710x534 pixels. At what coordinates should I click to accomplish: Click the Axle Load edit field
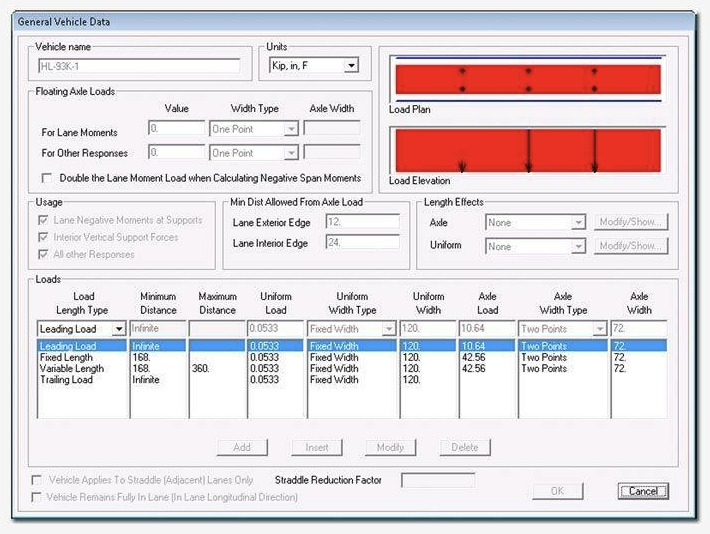(487, 328)
